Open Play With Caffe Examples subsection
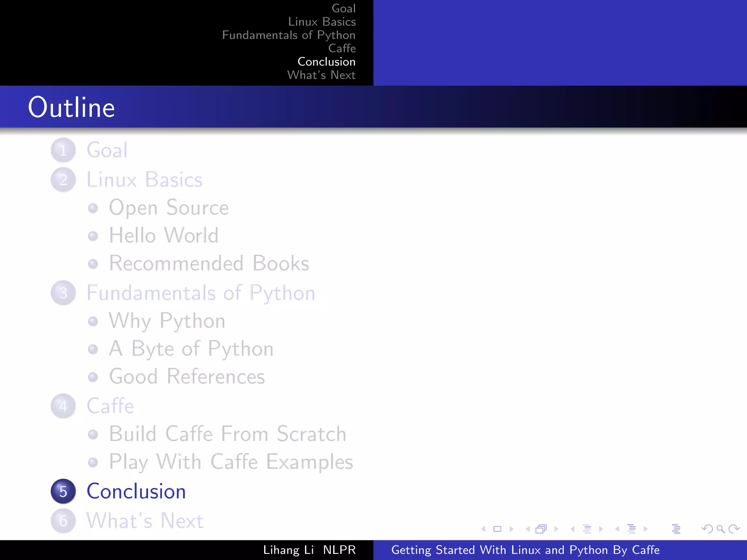 coord(231,462)
